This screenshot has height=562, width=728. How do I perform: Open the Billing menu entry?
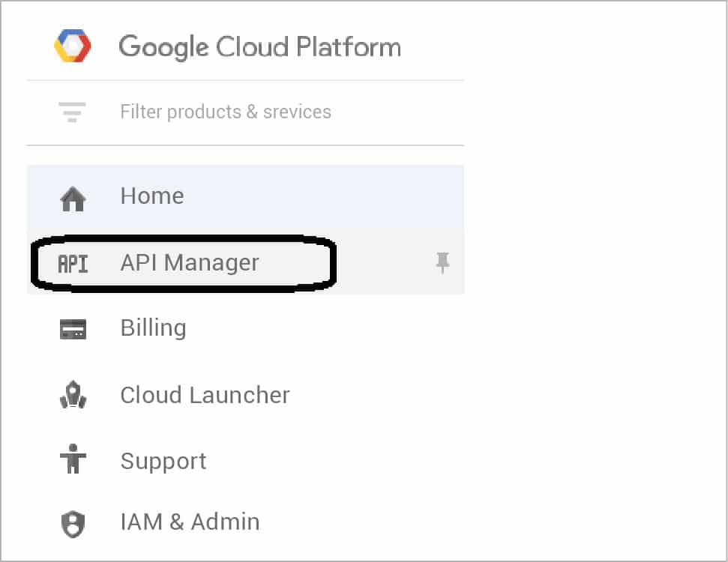pos(153,328)
